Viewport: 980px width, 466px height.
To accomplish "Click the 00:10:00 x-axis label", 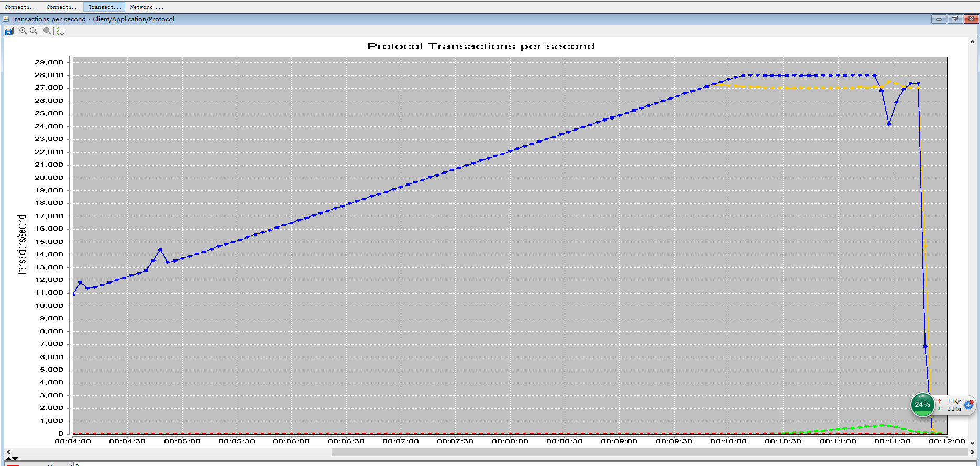I will point(729,441).
